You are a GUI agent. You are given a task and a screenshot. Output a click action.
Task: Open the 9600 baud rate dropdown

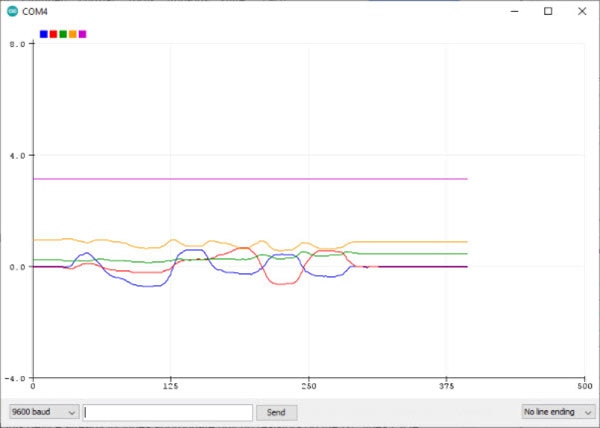pyautogui.click(x=44, y=412)
